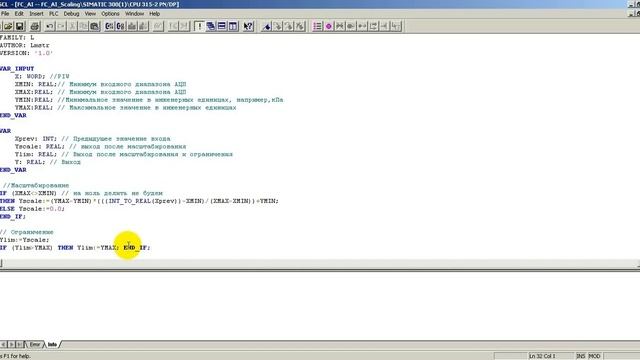Click the first tab scroll-left arrow at bottom
Viewport: 640px width, 360px height.
coord(3,344)
